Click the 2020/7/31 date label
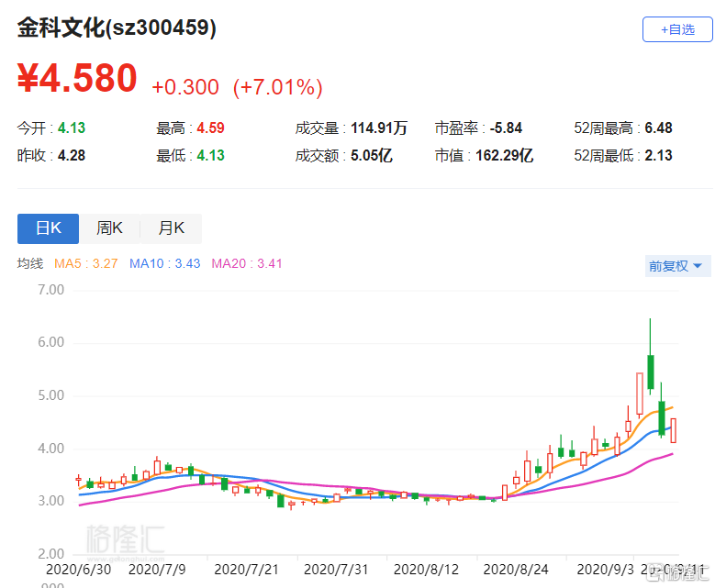The height and width of the screenshot is (588, 715). [336, 570]
